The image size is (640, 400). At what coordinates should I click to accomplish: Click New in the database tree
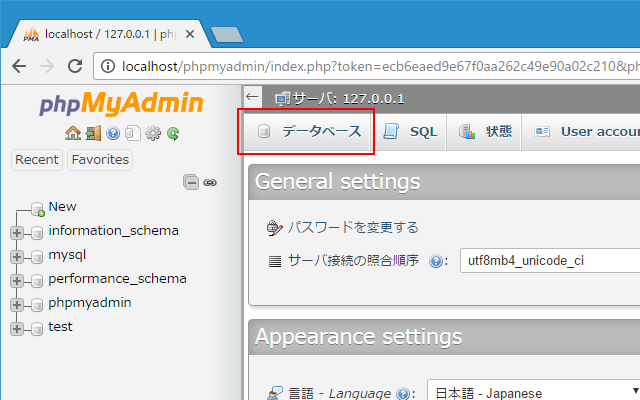62,207
